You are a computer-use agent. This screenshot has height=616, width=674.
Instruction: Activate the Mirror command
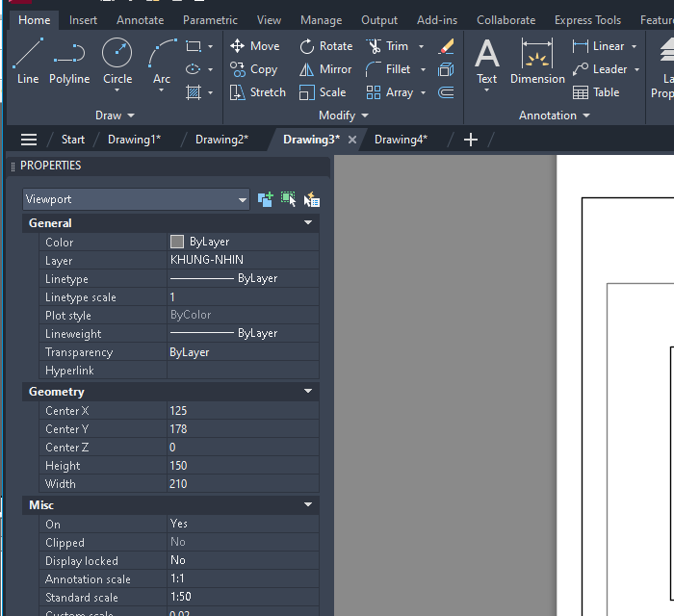click(x=325, y=69)
